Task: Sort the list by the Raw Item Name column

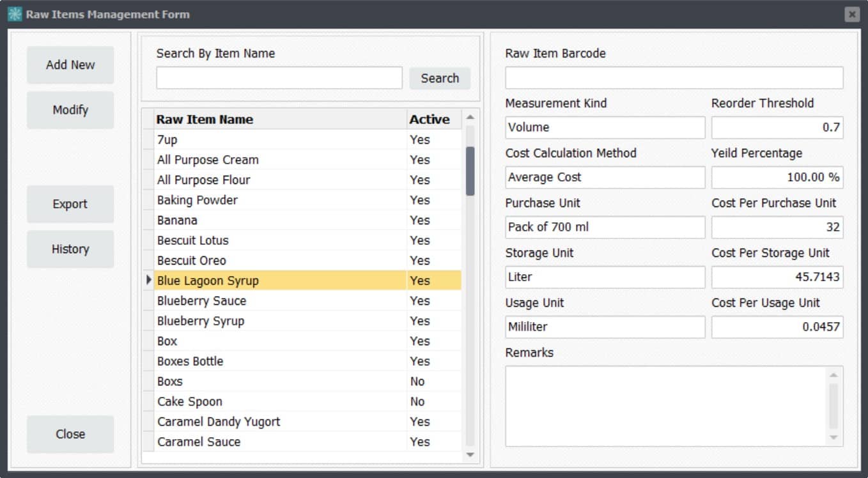Action: (205, 119)
